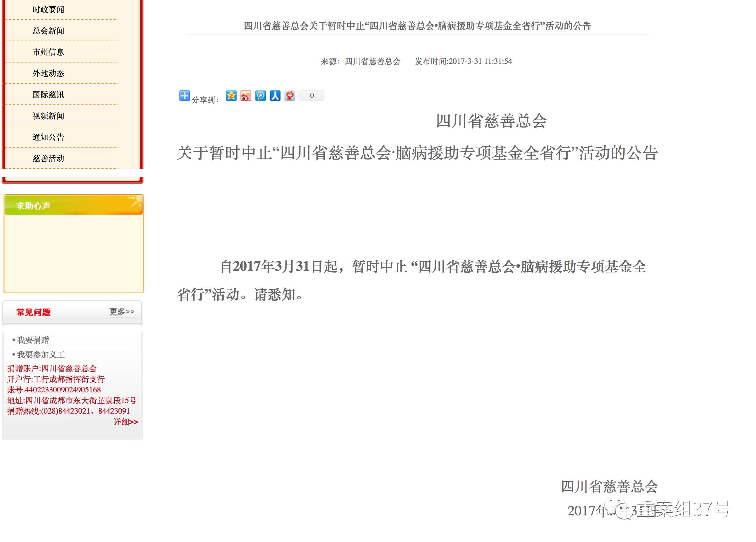This screenshot has height=542, width=756.
Task: Click 四川省慈善总会 signature at bottom right
Action: (x=610, y=487)
